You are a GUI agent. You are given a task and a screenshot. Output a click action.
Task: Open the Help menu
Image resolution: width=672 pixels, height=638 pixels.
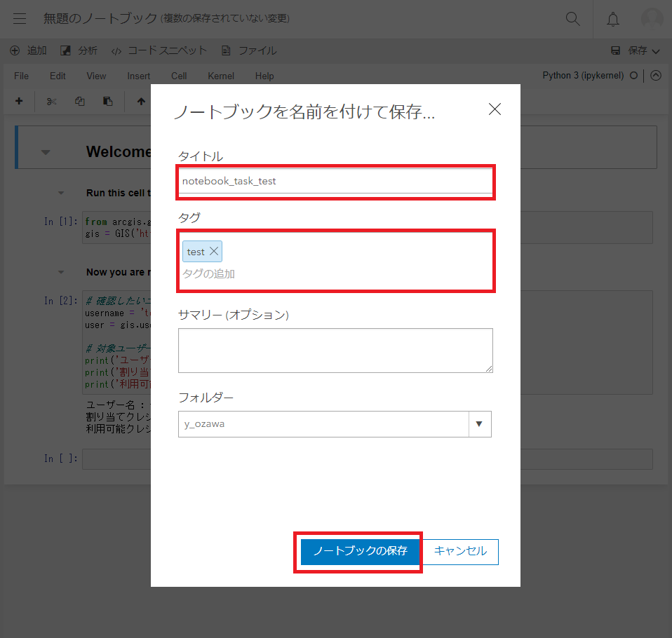coord(264,76)
